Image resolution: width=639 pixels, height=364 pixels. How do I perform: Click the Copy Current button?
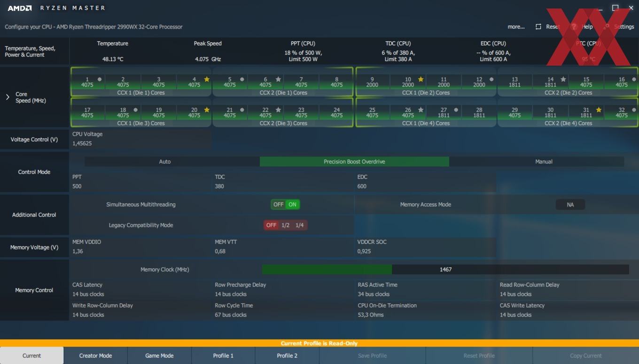(x=586, y=356)
